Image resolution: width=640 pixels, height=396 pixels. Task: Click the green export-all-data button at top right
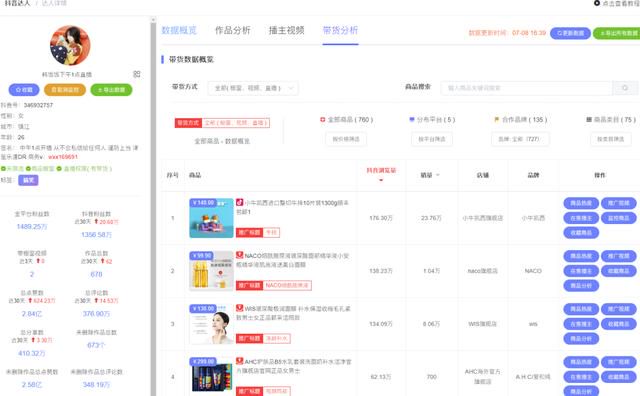(x=617, y=33)
